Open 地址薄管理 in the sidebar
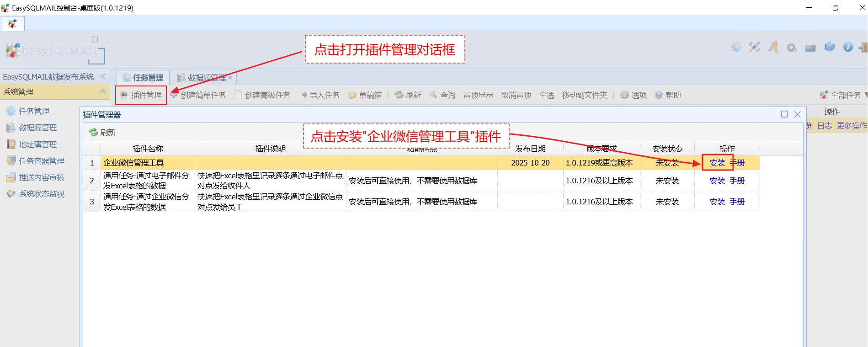 click(x=37, y=144)
